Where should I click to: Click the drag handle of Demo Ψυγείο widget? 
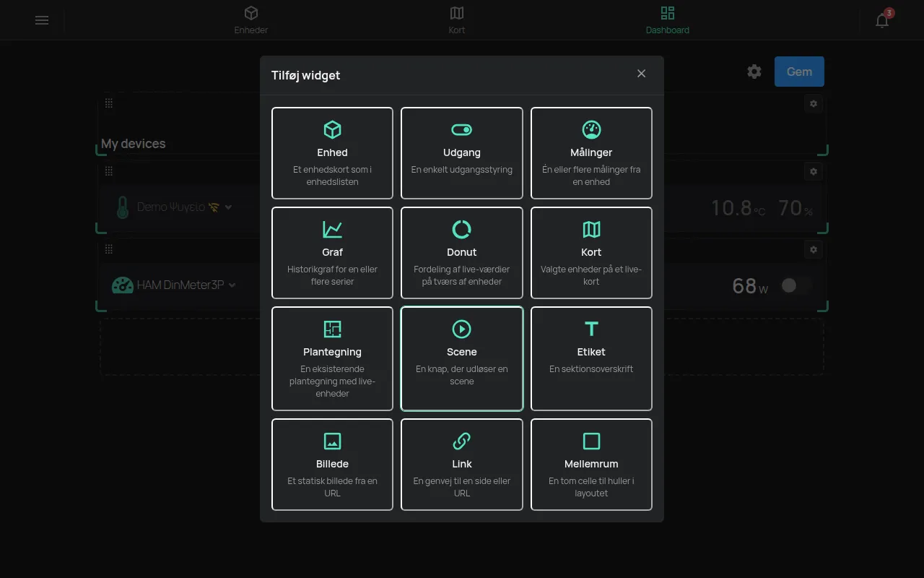tap(109, 171)
